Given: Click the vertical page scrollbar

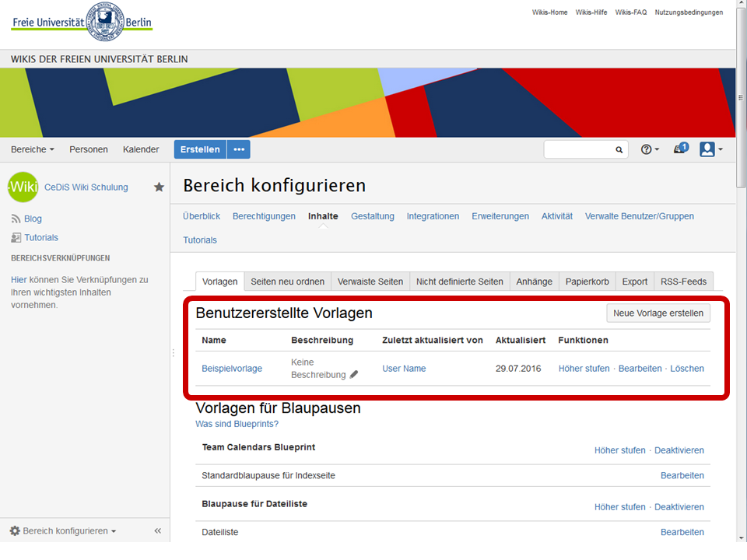Looking at the screenshot, I should (x=741, y=98).
